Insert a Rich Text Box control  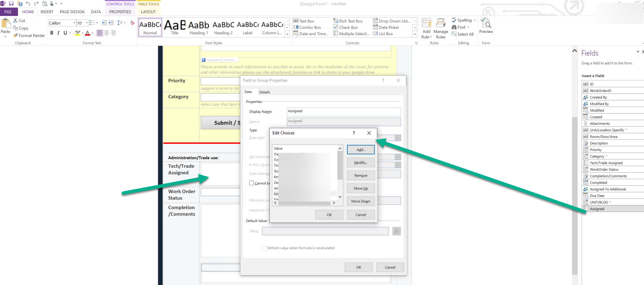point(348,21)
